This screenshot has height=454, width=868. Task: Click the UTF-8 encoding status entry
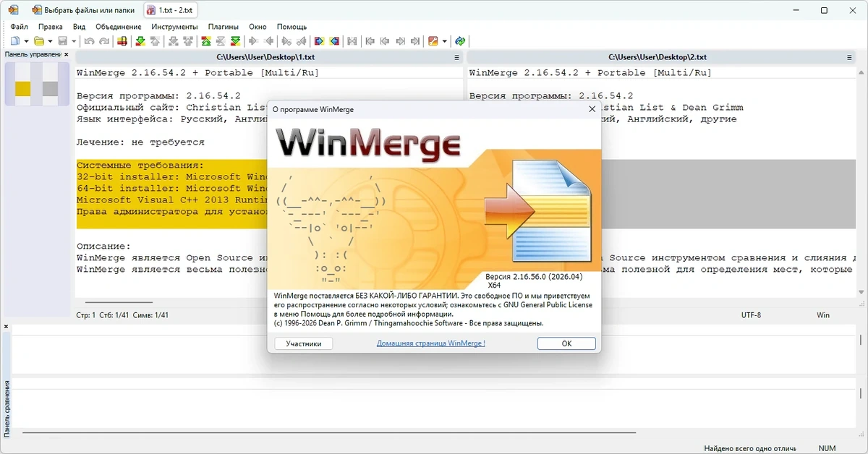(751, 315)
